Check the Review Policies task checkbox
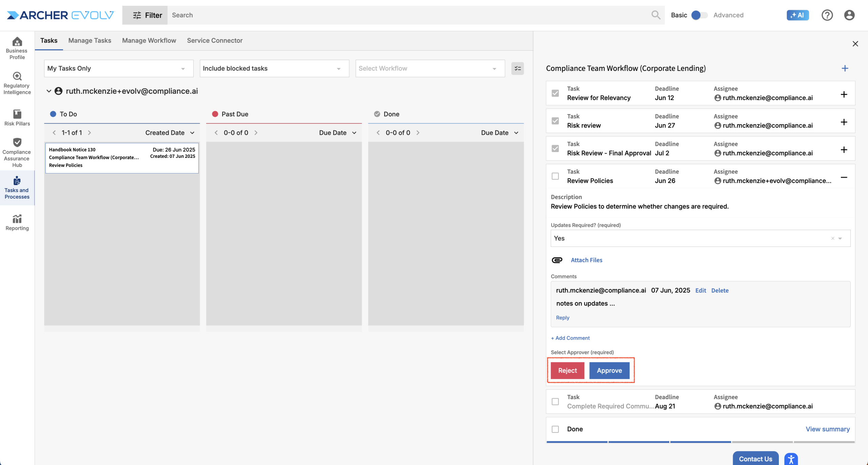 pos(555,176)
